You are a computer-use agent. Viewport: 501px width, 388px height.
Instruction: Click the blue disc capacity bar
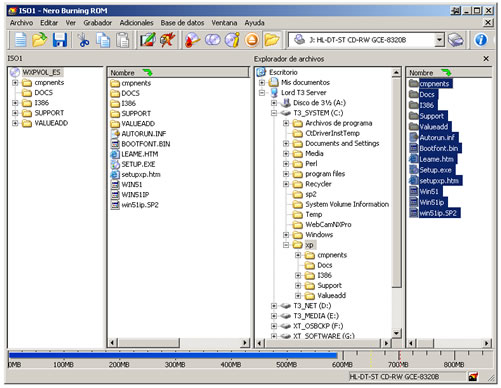click(x=173, y=355)
